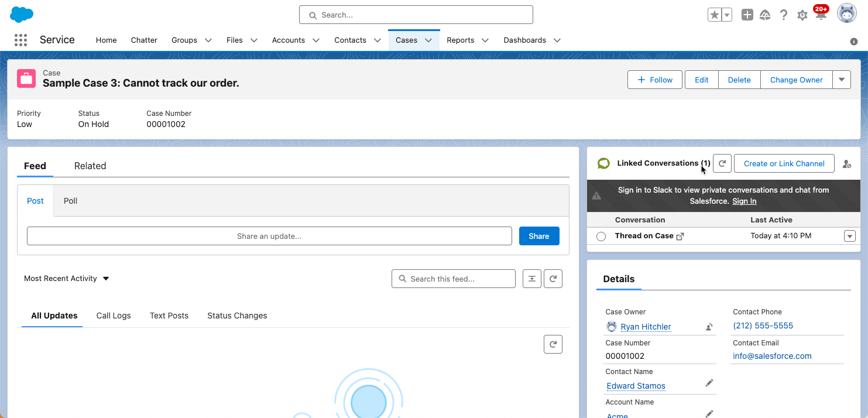Click the Favorites star icon
868x418 pixels.
pyautogui.click(x=714, y=15)
